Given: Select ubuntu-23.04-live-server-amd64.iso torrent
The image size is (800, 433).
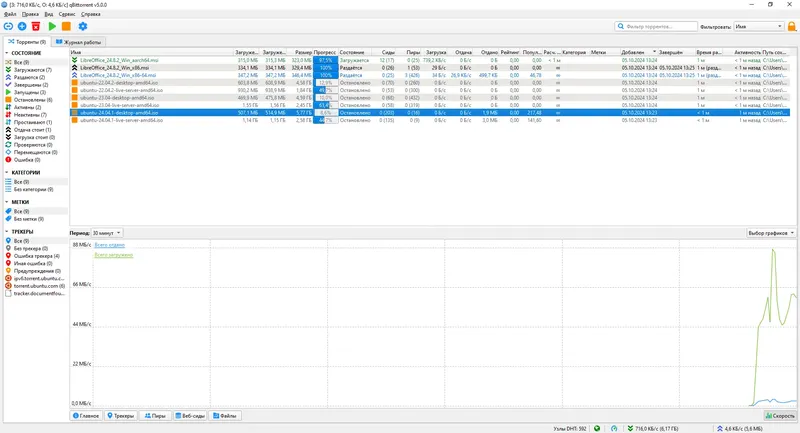Looking at the screenshot, I should tap(430, 105).
